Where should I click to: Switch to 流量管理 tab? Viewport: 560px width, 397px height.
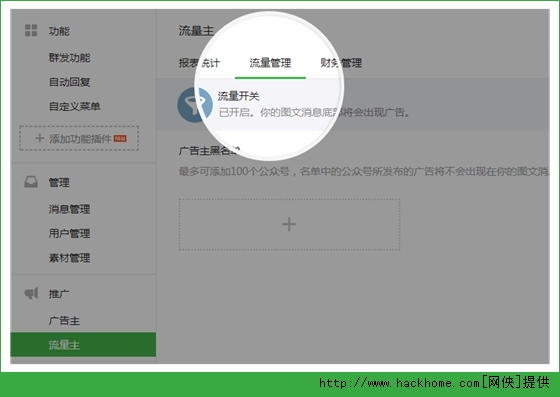coord(270,63)
